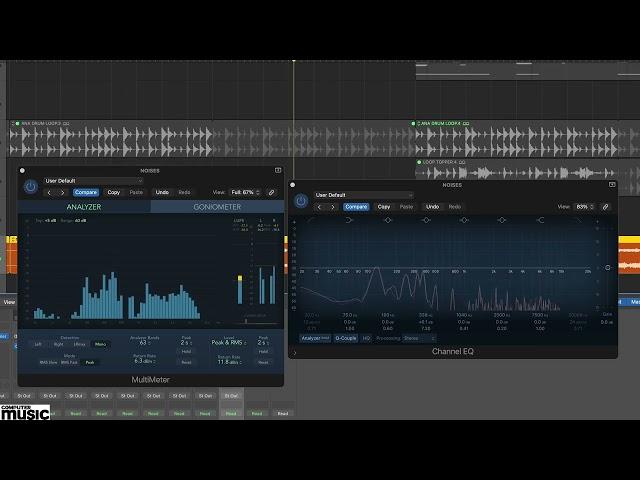The width and height of the screenshot is (640, 480).
Task: Click the playhead line in the tracks area
Action: (x=293, y=118)
